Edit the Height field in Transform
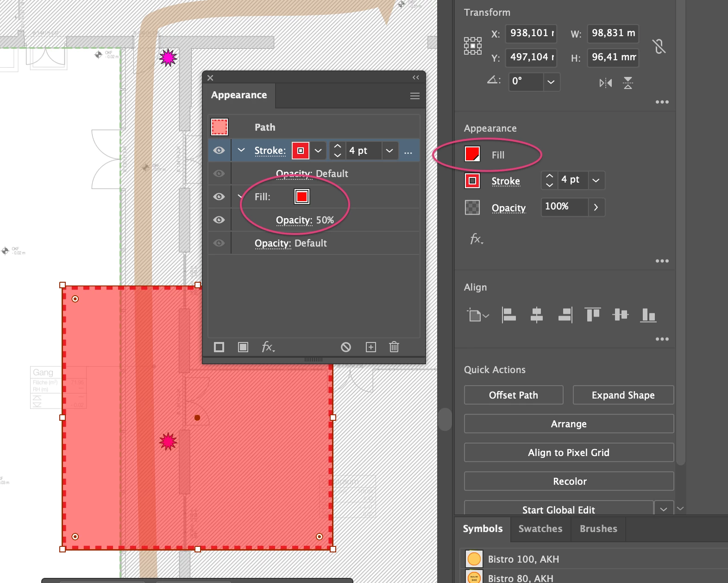Screen dimensions: 728x583 pos(613,57)
